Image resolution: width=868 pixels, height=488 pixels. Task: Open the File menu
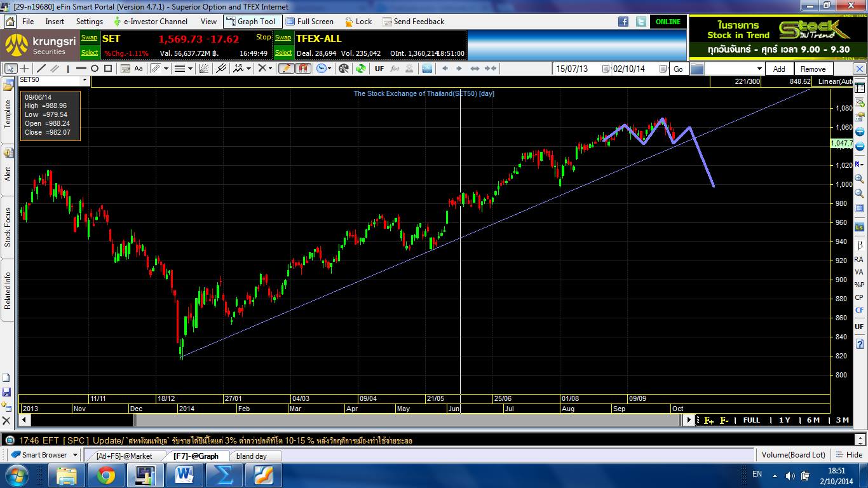[x=28, y=22]
